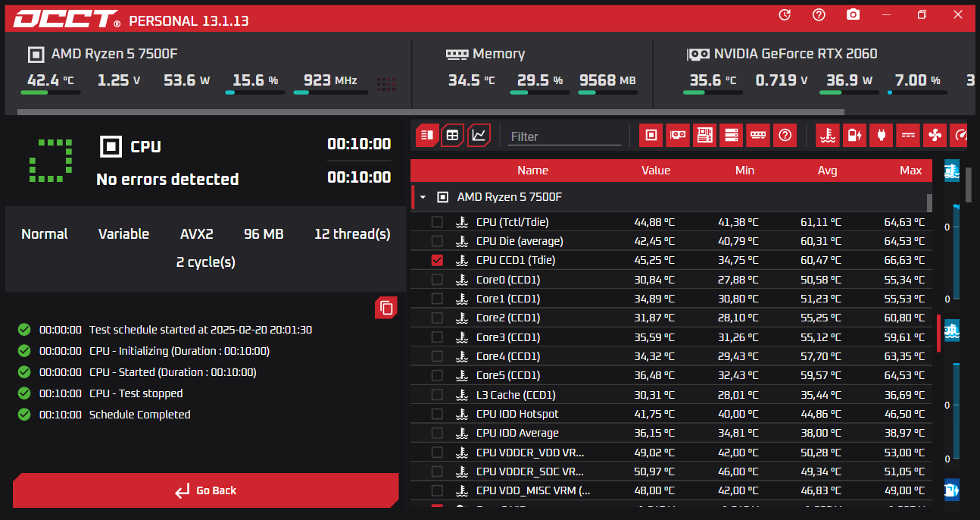980x520 pixels.
Task: Click the 'No errors detected' status text
Action: pos(167,179)
